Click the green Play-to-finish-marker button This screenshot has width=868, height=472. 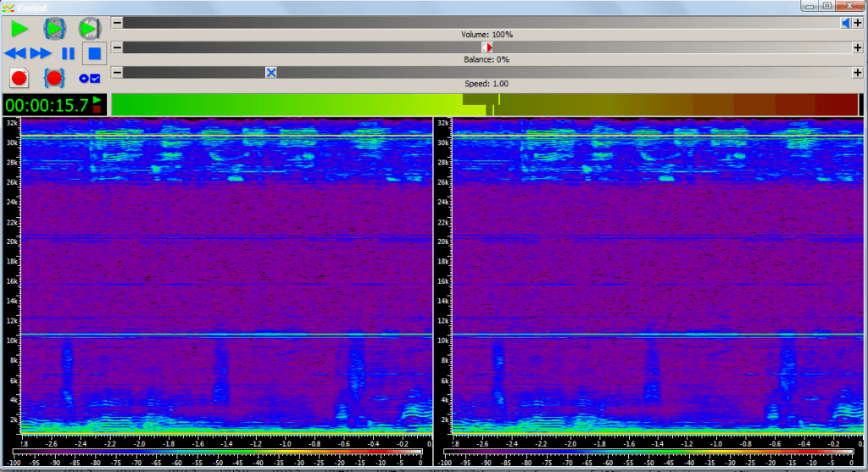[x=89, y=29]
